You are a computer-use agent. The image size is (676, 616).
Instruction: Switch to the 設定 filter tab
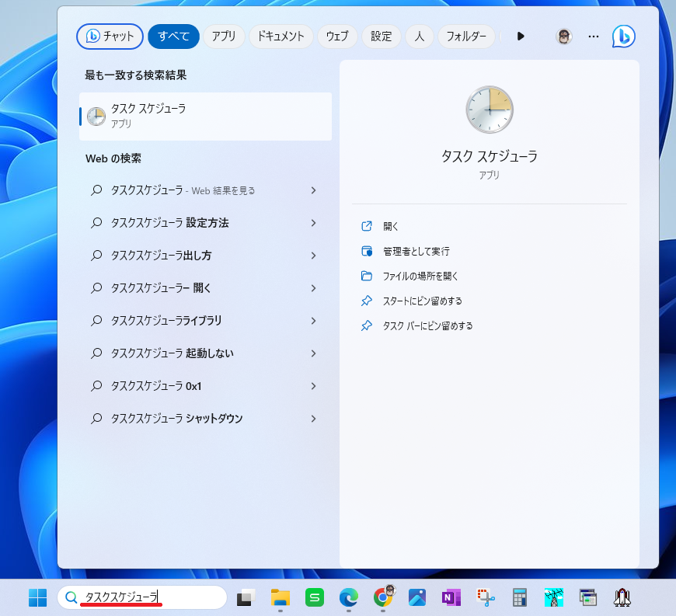(381, 37)
